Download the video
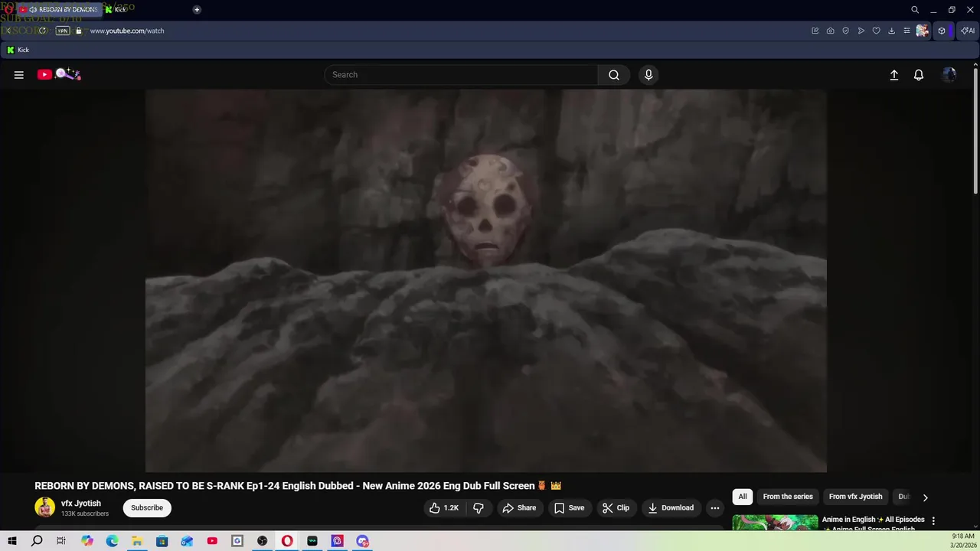The image size is (980, 551). pyautogui.click(x=671, y=508)
